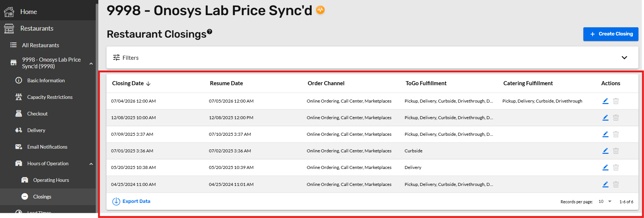Collapse the 9998 restaurant tree node

pyautogui.click(x=91, y=63)
